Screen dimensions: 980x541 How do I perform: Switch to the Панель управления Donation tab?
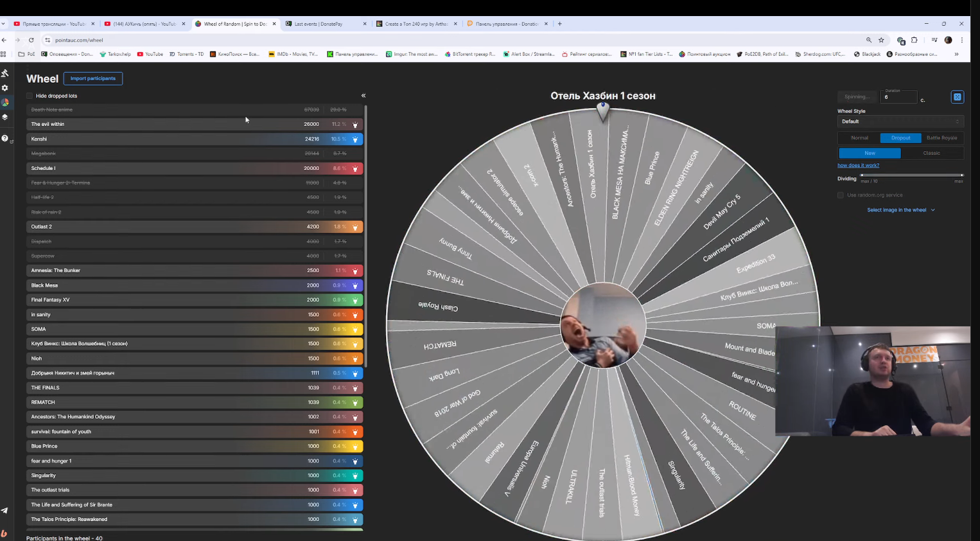507,24
